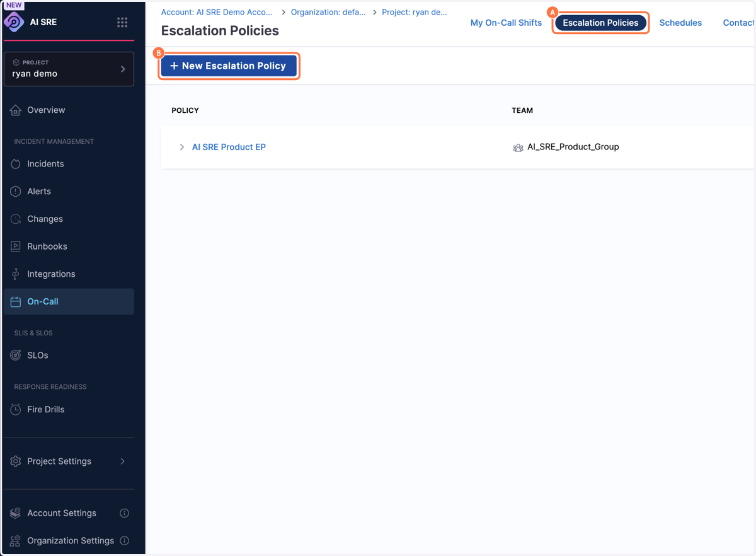Open Alerts from the sidebar
This screenshot has width=756, height=556.
(x=39, y=191)
